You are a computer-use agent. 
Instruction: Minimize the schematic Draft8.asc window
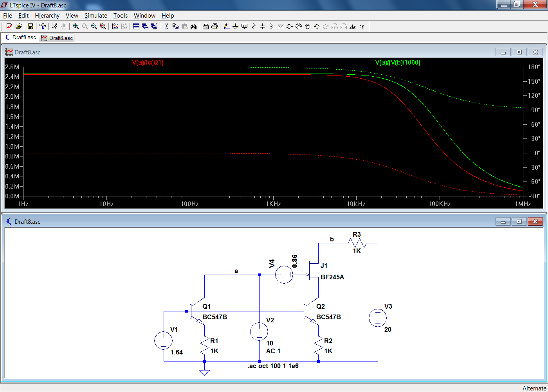[503, 221]
